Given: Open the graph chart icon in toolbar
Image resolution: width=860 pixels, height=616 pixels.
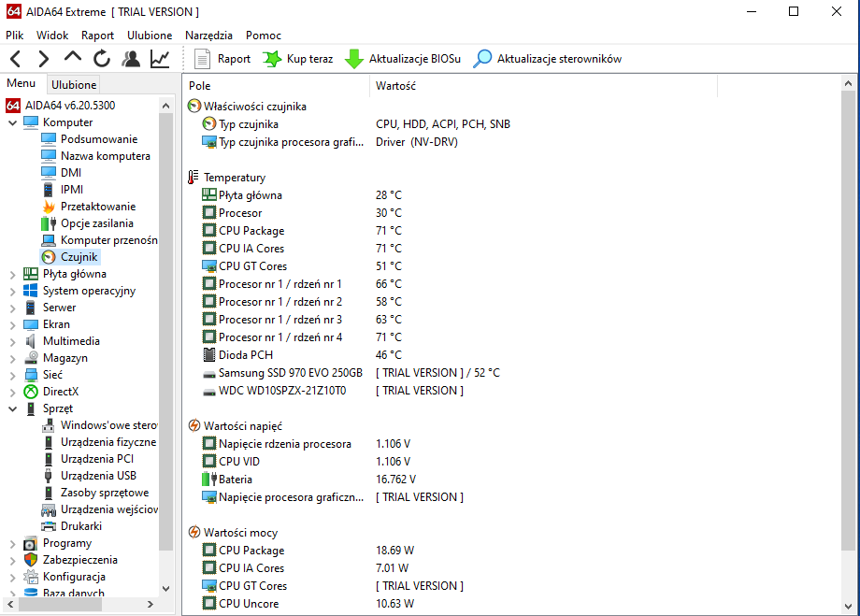Looking at the screenshot, I should click(160, 59).
